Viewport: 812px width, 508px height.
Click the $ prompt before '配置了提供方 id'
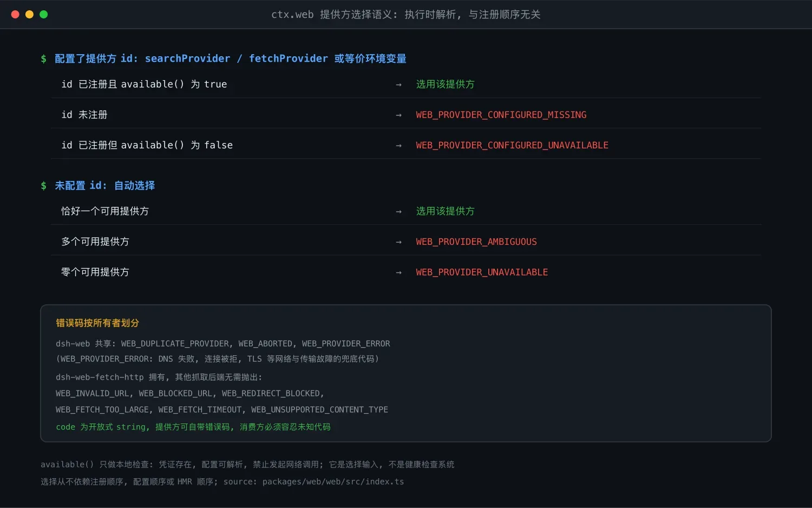point(43,58)
